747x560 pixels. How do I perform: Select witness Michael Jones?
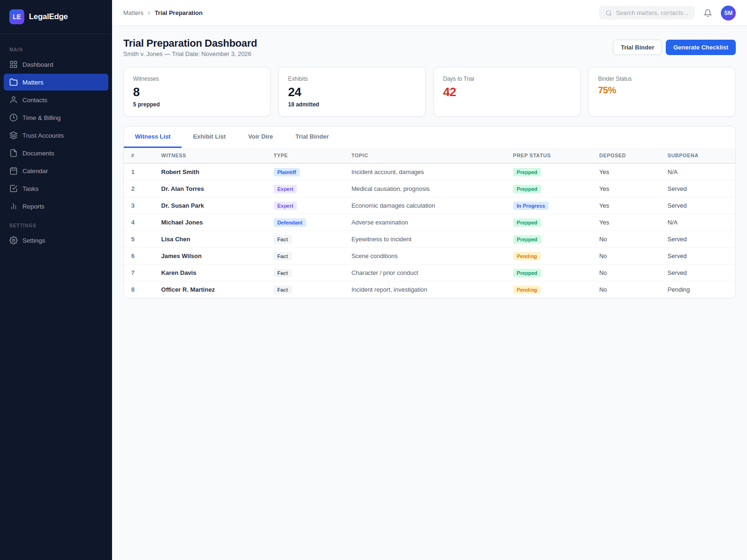[182, 223]
